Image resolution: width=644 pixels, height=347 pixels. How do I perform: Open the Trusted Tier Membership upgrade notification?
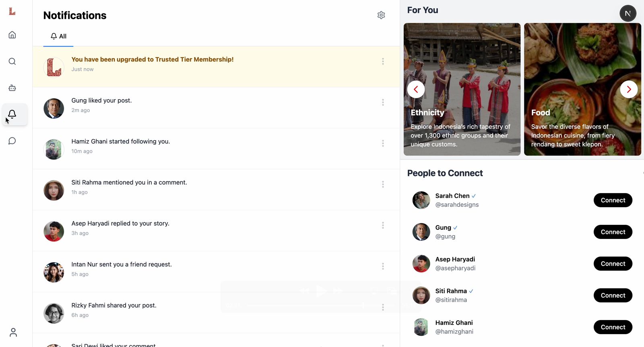216,67
